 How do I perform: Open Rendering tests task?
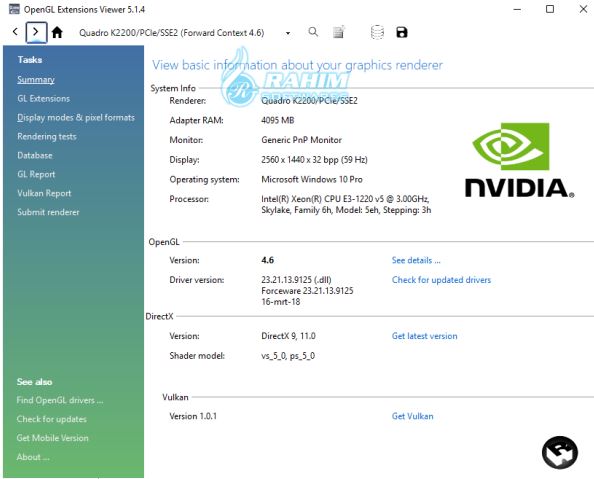47,136
